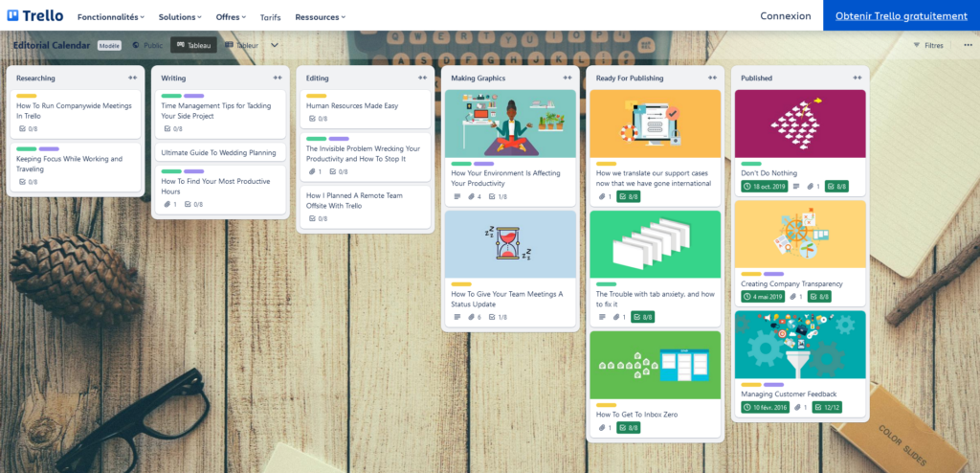
Task: Click Obtenir Trello gratuitement button
Action: point(902,15)
